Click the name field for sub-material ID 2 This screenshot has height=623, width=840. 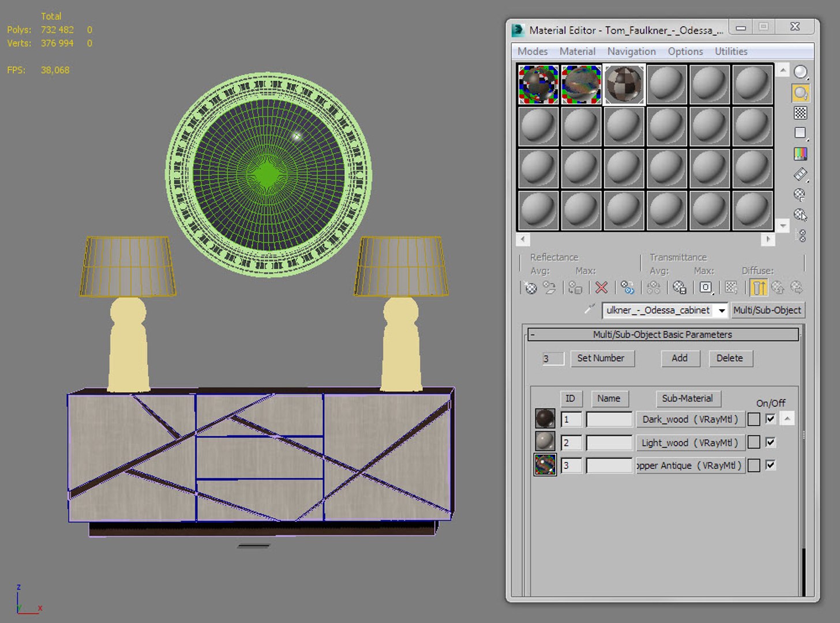(609, 442)
